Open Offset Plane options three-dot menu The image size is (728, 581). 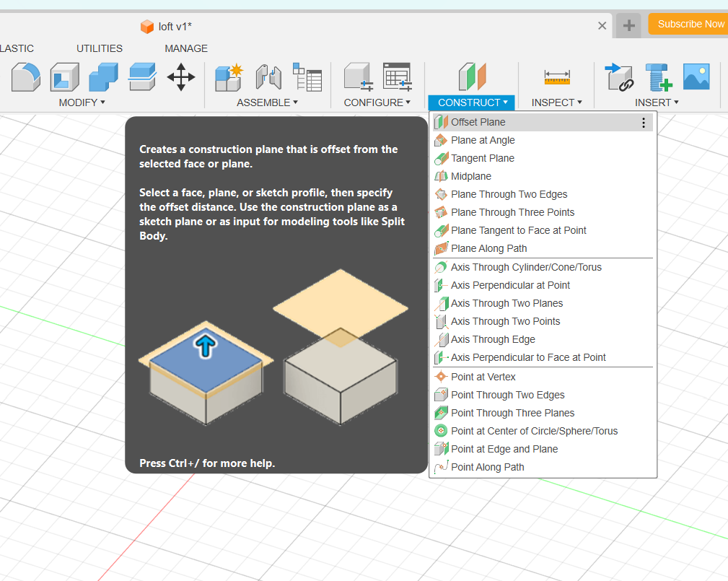point(644,123)
